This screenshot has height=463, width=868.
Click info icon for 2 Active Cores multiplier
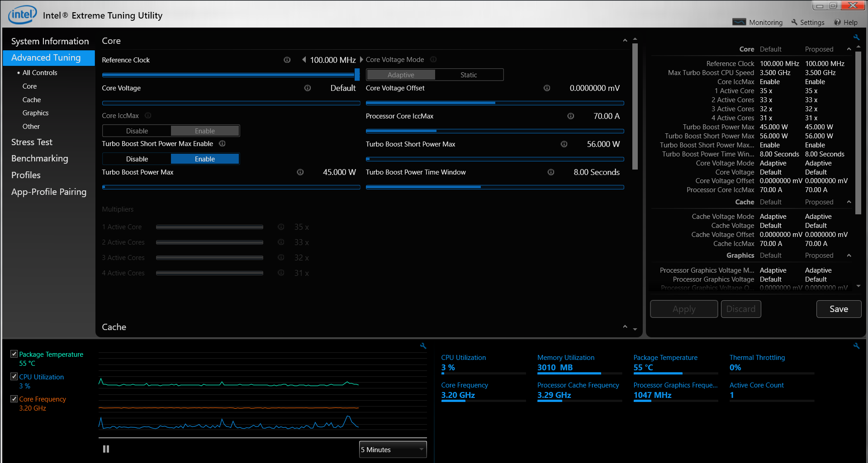281,242
